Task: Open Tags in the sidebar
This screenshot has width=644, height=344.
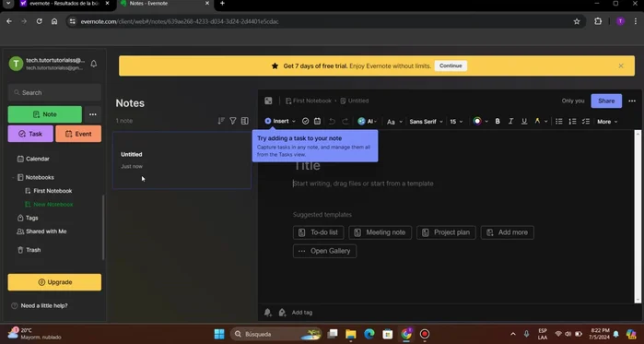Action: pos(28,218)
